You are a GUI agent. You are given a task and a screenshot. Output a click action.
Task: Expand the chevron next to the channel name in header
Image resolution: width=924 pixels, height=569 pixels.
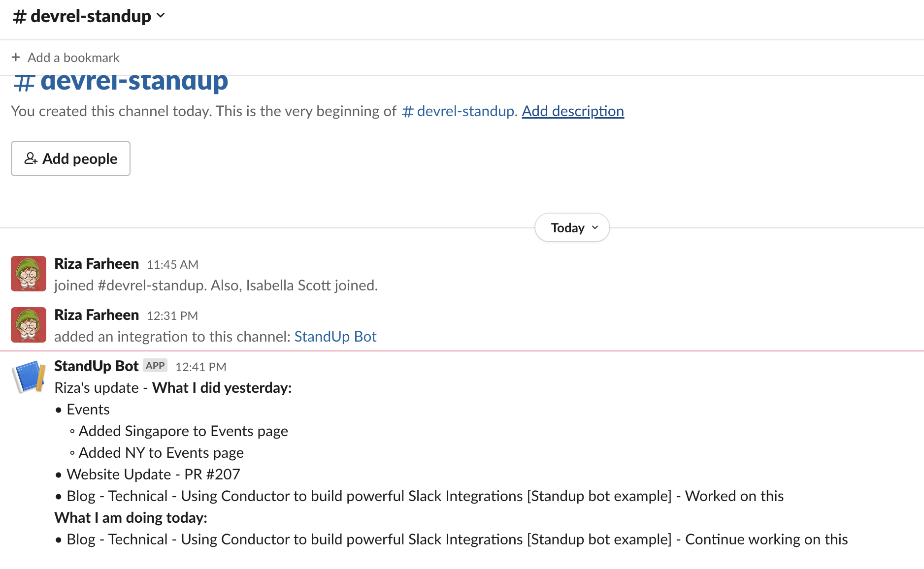coord(161,16)
